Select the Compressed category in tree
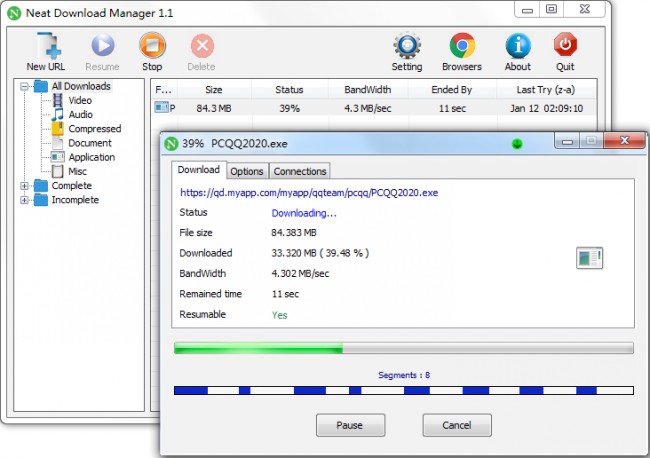The height and width of the screenshot is (458, 650). 94,129
